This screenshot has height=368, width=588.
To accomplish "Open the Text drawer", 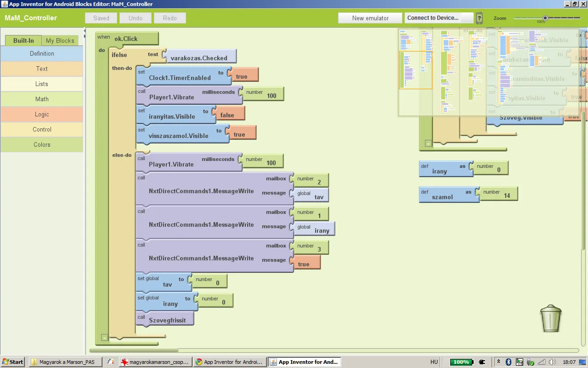I will 42,69.
